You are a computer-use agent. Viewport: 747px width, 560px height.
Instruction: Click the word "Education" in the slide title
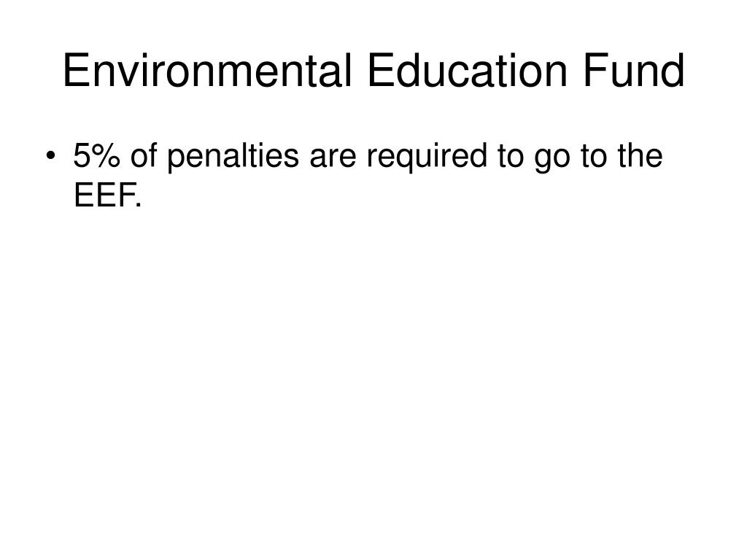point(468,71)
